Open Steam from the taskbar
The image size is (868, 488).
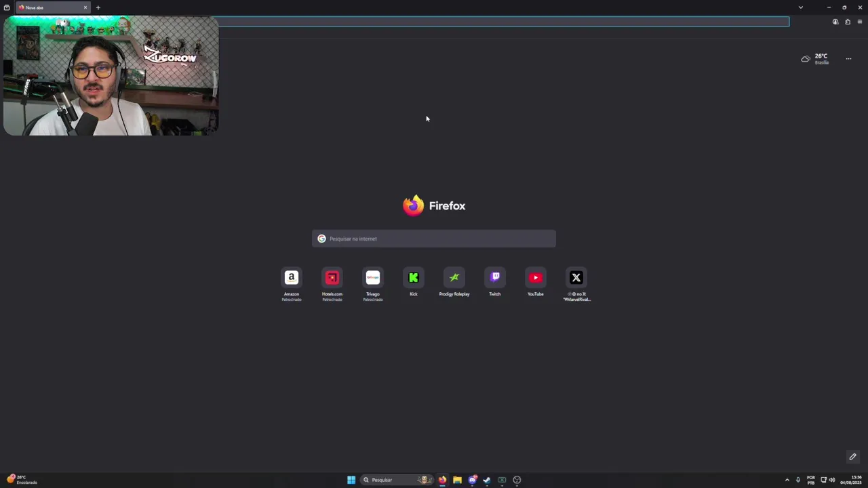[x=487, y=480]
